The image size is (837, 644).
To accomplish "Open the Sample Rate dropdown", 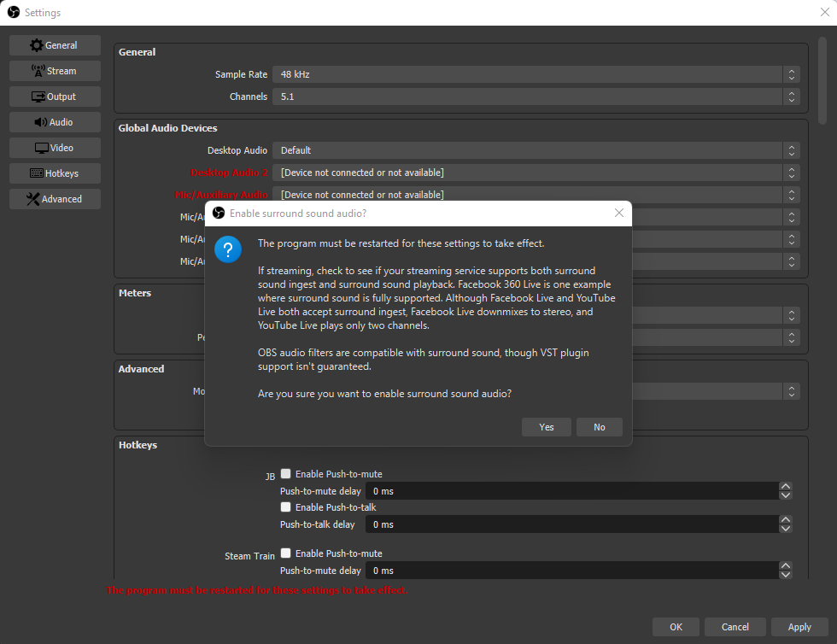I will click(x=536, y=74).
